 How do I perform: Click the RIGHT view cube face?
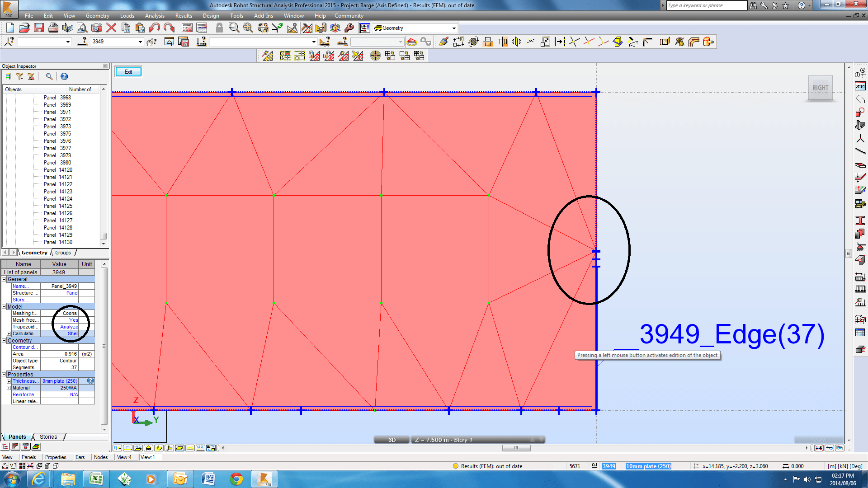(821, 88)
